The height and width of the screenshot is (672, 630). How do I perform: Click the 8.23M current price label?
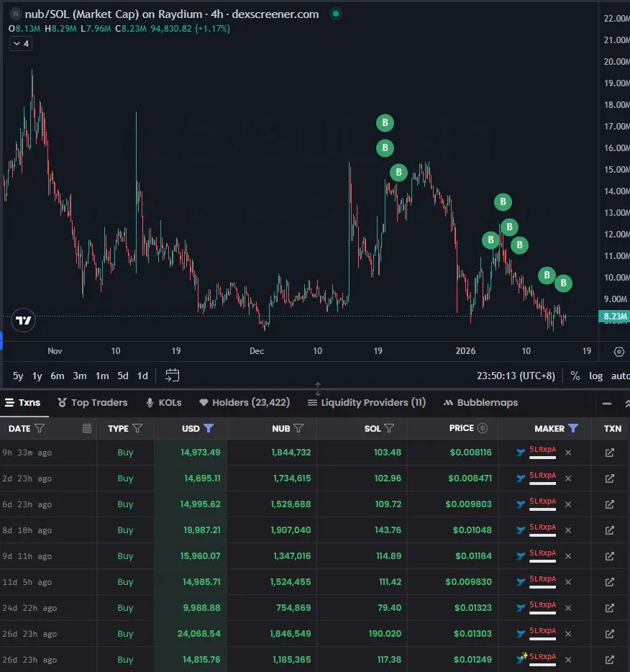(x=615, y=317)
